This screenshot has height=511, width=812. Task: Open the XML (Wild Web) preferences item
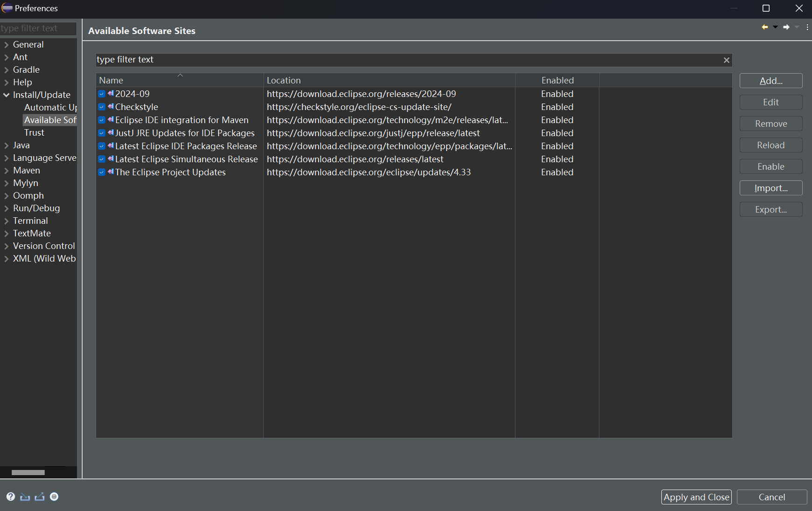click(x=44, y=258)
